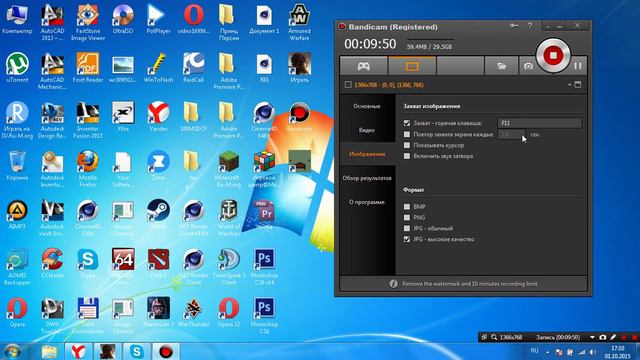
Task: Open the Основные settings tab
Action: [x=367, y=106]
